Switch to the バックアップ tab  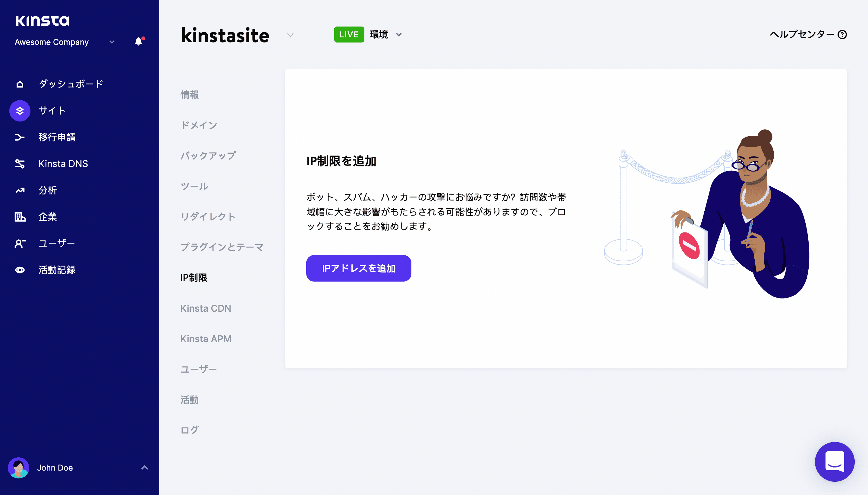click(208, 156)
